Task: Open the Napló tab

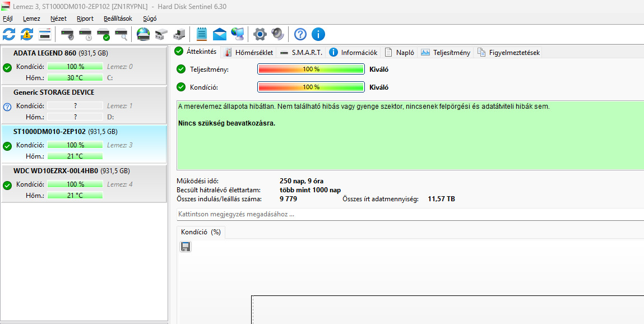Action: pyautogui.click(x=399, y=53)
